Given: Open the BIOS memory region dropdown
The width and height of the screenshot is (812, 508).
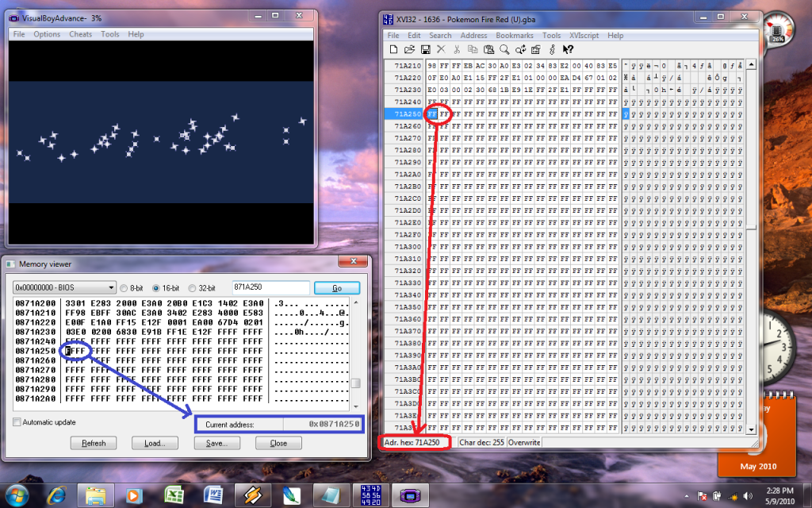Looking at the screenshot, I should tap(64, 287).
